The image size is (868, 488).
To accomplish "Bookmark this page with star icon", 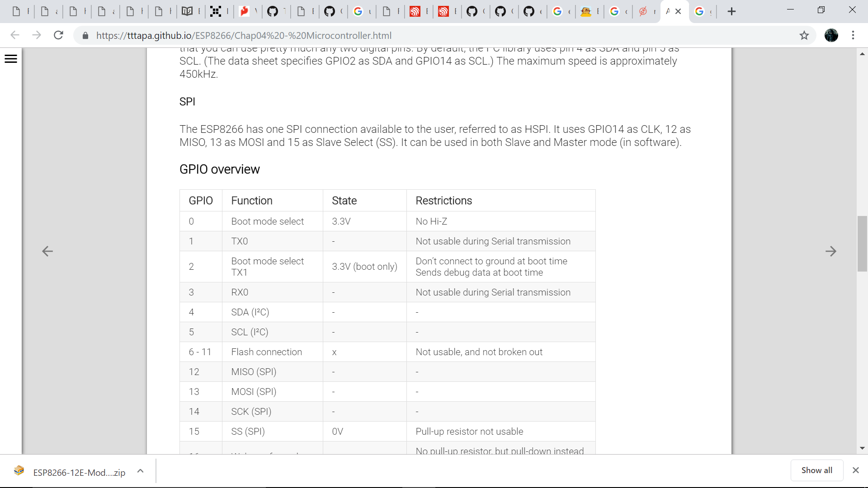I will 804,35.
